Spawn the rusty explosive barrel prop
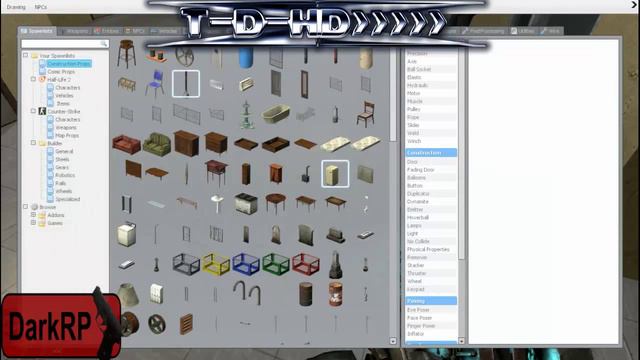 point(336,294)
